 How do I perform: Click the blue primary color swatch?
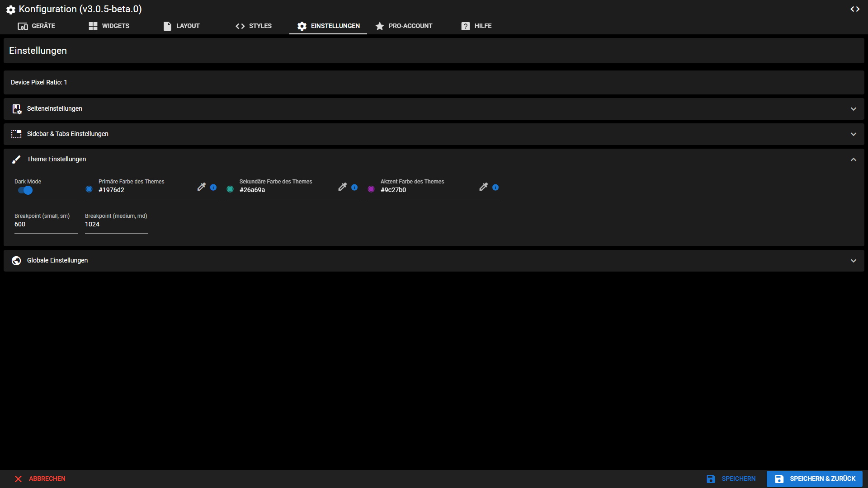89,189
